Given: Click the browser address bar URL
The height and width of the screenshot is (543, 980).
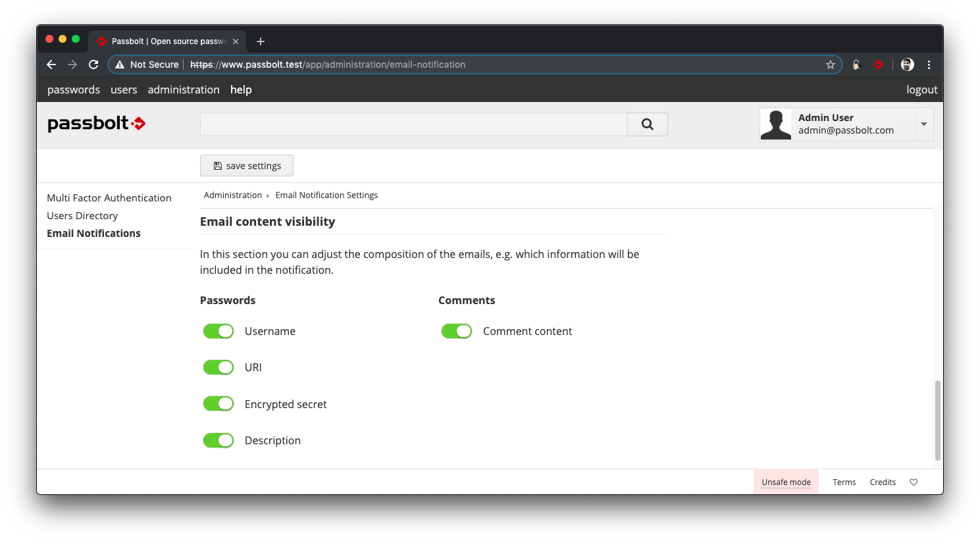Looking at the screenshot, I should coord(328,65).
